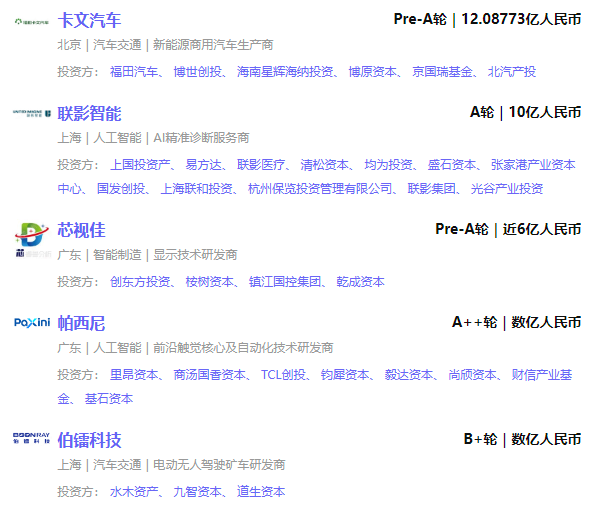606x526 pixels.
Task: Open investor 博世创投
Action: click(x=197, y=72)
